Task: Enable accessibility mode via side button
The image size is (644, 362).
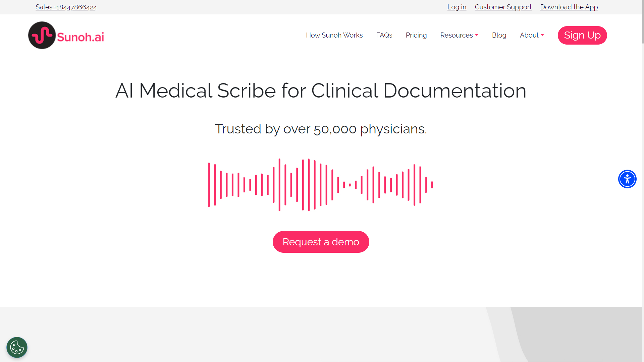Action: point(627,179)
